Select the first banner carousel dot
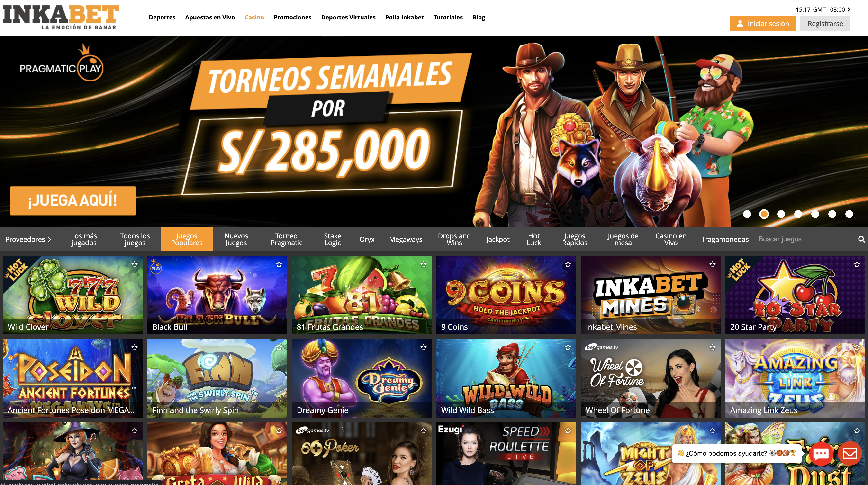 [x=747, y=214]
